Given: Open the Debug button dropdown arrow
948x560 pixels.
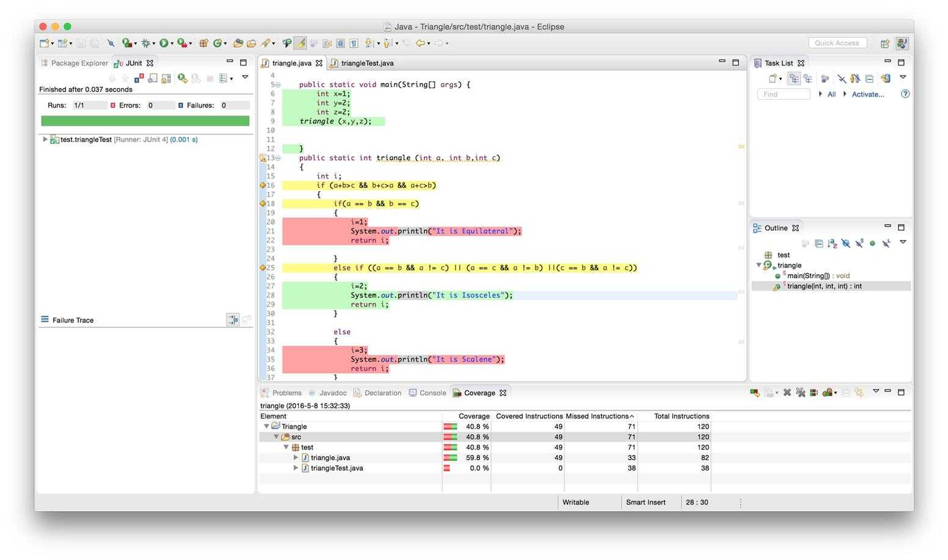Looking at the screenshot, I should point(153,43).
